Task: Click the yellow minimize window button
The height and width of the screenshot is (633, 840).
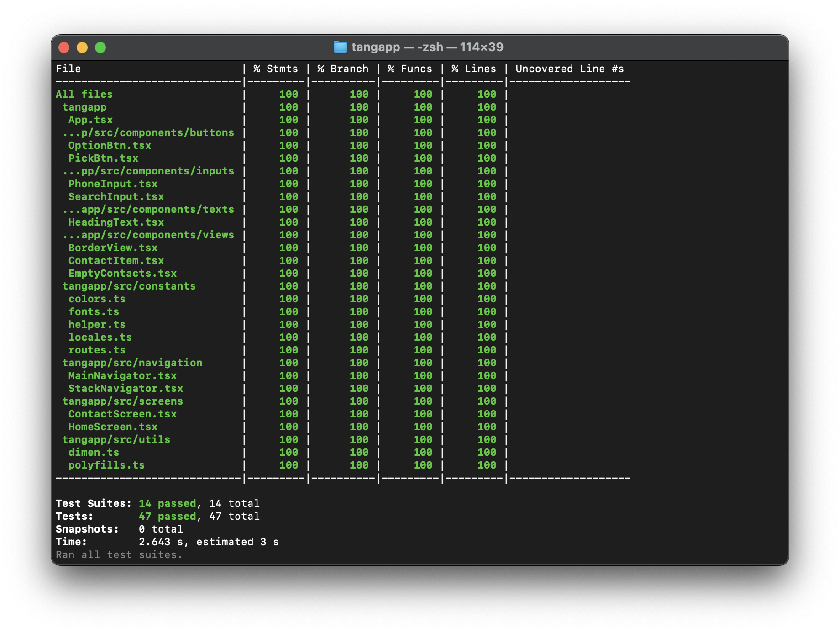Action: pos(82,47)
